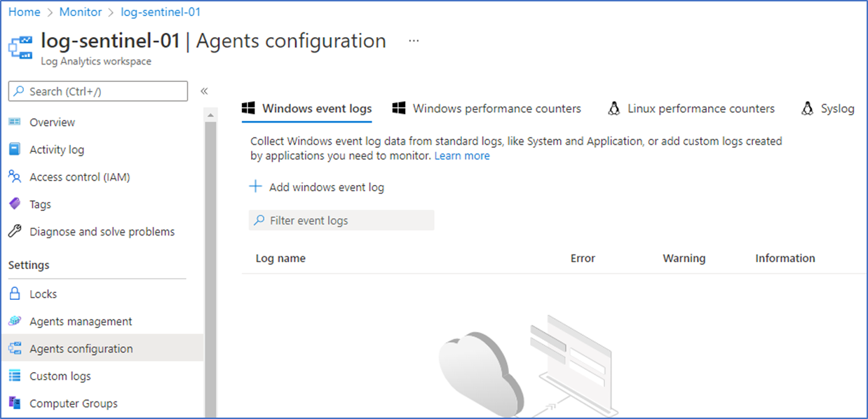Open the Syslog tab
Image resolution: width=868 pixels, height=419 pixels.
point(828,109)
